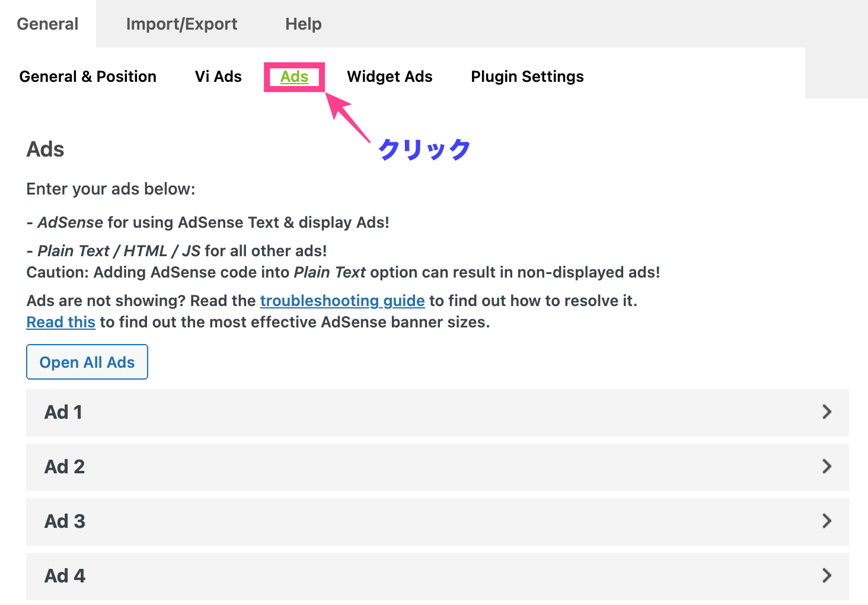Select the Vi Ads sub-tab

pyautogui.click(x=218, y=77)
